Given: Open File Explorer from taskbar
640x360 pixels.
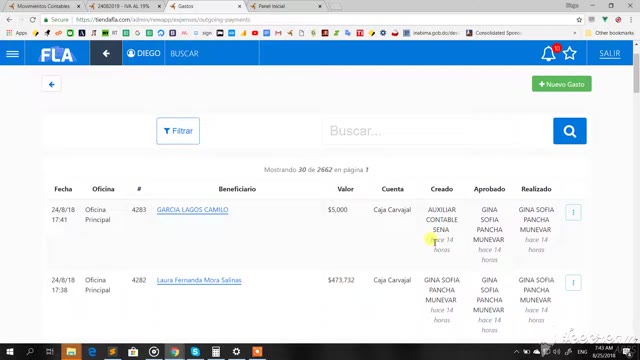Looking at the screenshot, I should point(71,351).
